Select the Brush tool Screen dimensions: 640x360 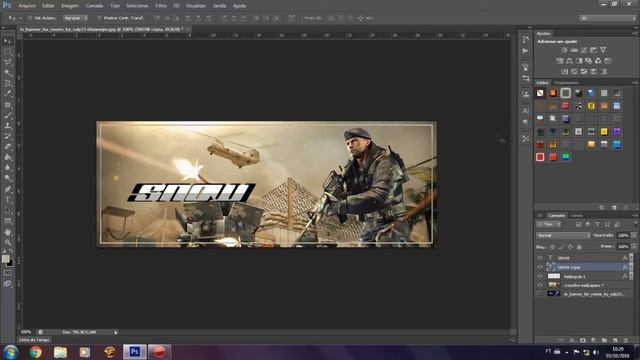coord(8,115)
